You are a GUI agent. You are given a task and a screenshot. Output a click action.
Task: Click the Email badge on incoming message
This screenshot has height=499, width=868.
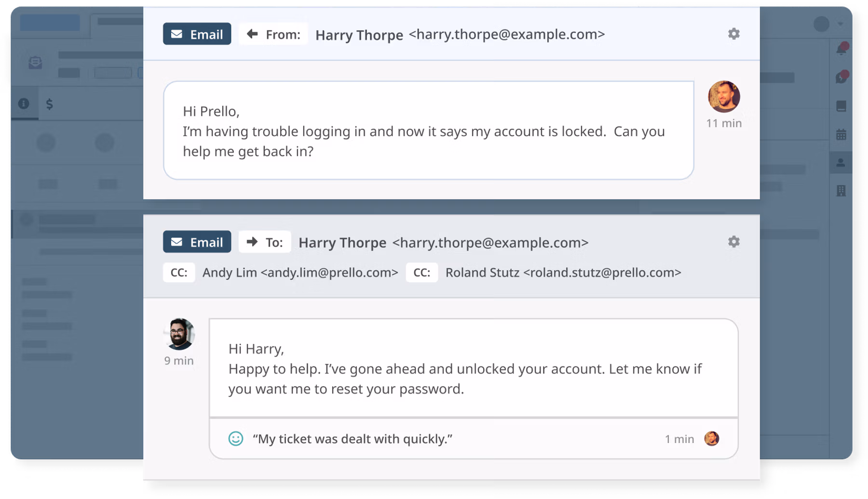click(x=197, y=34)
